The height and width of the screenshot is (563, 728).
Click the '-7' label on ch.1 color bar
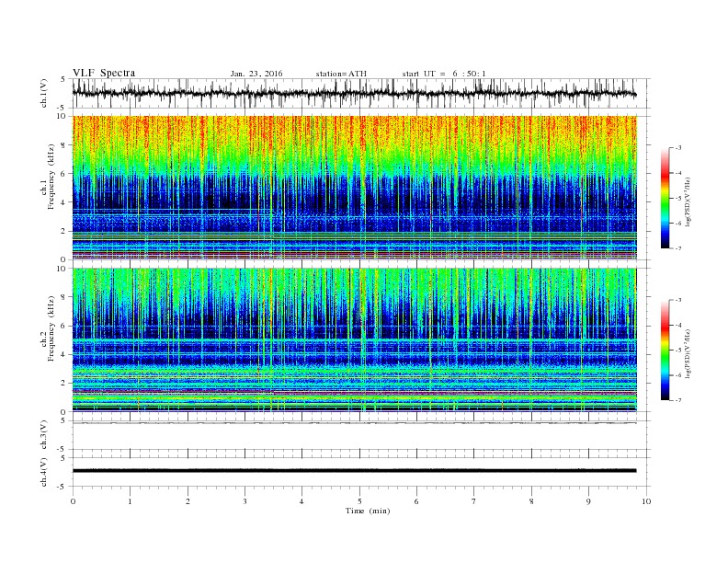pos(678,248)
